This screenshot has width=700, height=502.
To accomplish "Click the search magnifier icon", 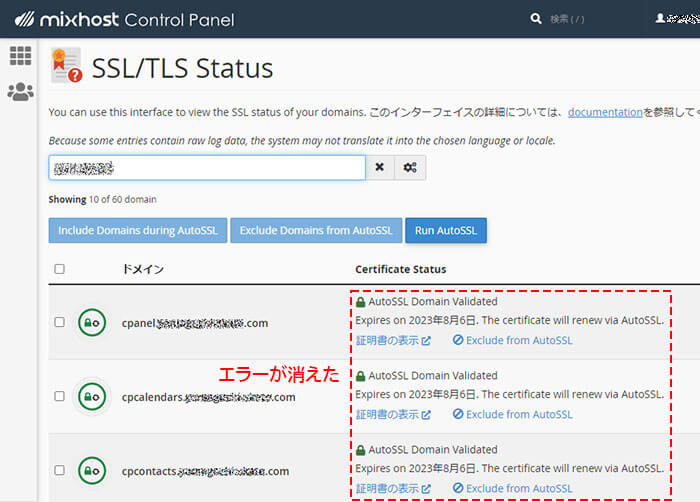I will tap(536, 19).
